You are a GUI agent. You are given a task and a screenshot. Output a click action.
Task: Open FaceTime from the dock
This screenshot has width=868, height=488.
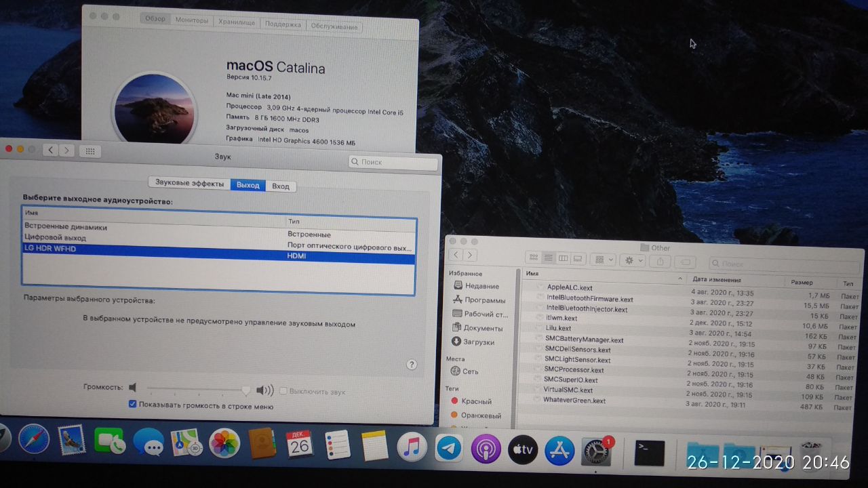[x=110, y=442]
